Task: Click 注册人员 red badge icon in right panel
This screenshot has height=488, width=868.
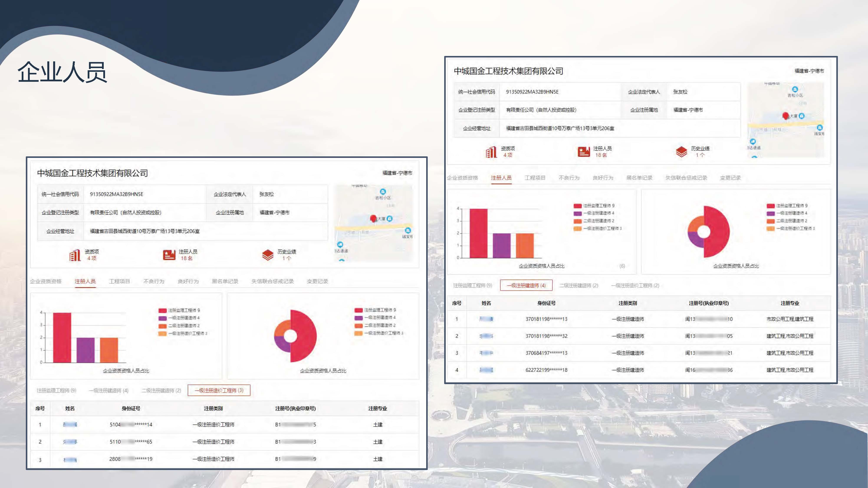Action: click(x=584, y=152)
